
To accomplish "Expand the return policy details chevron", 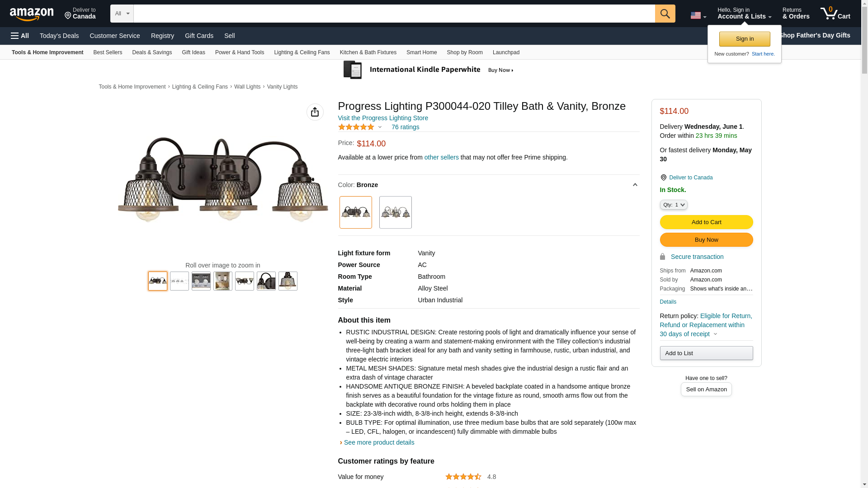I will point(715,334).
